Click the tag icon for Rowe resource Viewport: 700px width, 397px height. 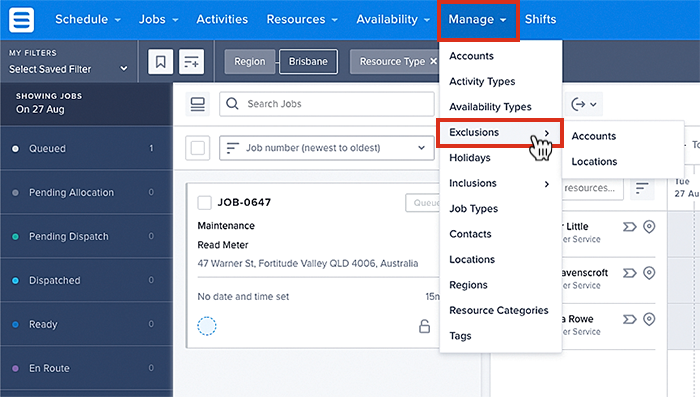click(629, 319)
